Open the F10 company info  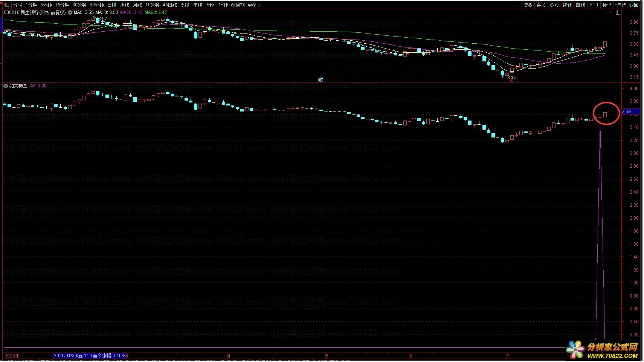[x=594, y=5]
